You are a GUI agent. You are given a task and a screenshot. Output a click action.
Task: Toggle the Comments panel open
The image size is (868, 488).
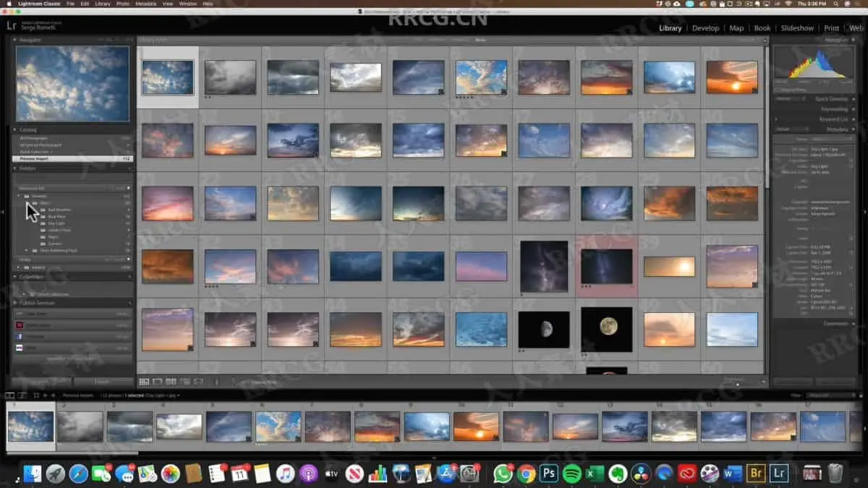click(835, 323)
